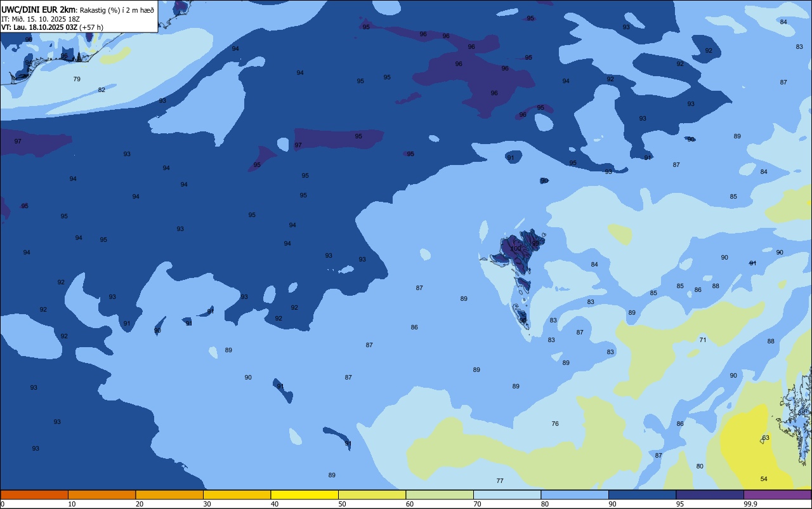Click the 'VT: Lau. 18.10.2025 03Z' line
The width and height of the screenshot is (812, 509).
[x=39, y=27]
